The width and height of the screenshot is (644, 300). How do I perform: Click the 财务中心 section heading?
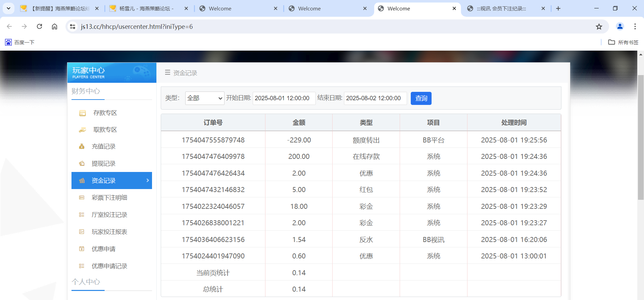(86, 91)
